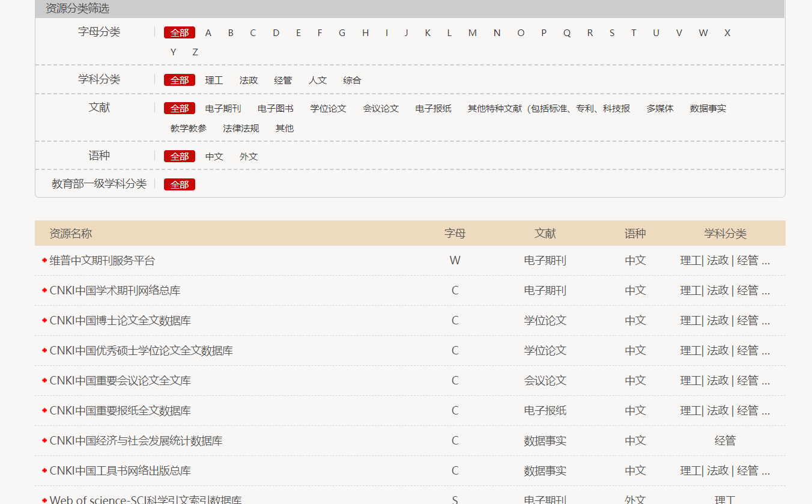Image resolution: width=812 pixels, height=504 pixels.
Task: Open CNKI中国学术期刊网络总库 resource
Action: pyautogui.click(x=115, y=290)
